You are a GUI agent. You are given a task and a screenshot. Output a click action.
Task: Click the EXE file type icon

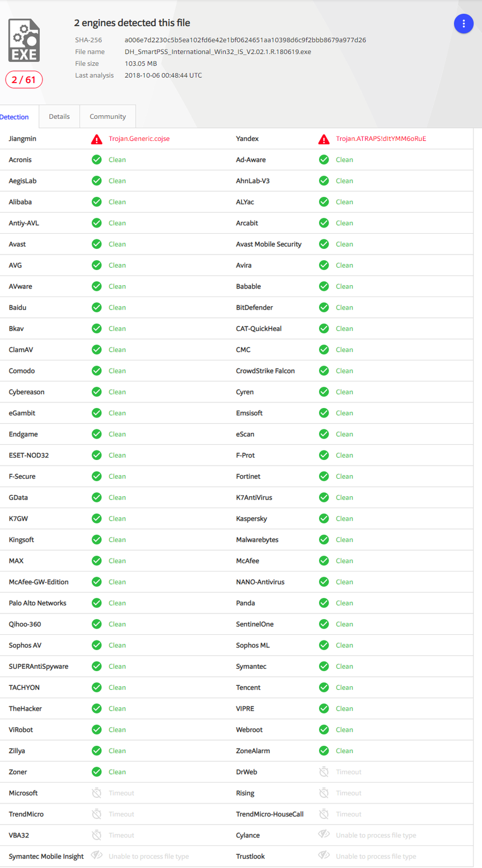point(24,40)
